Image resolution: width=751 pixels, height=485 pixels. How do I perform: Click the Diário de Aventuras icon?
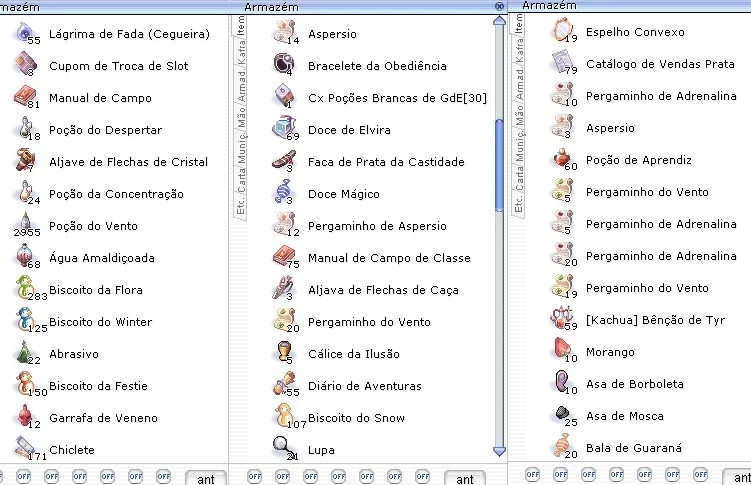point(284,384)
